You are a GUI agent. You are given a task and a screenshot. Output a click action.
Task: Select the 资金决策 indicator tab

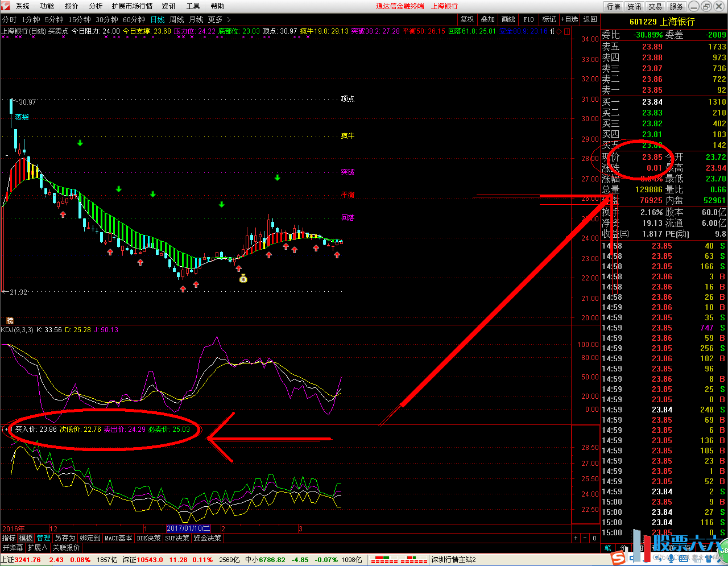pyautogui.click(x=207, y=538)
